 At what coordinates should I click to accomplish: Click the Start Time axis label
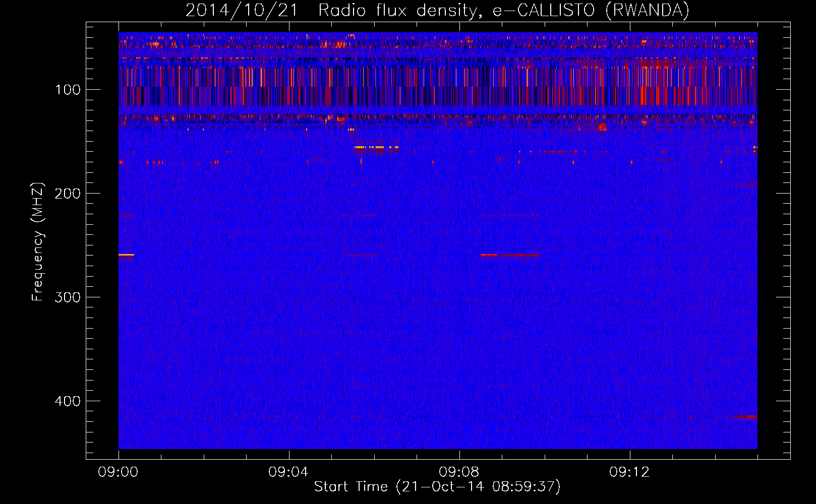click(x=437, y=487)
